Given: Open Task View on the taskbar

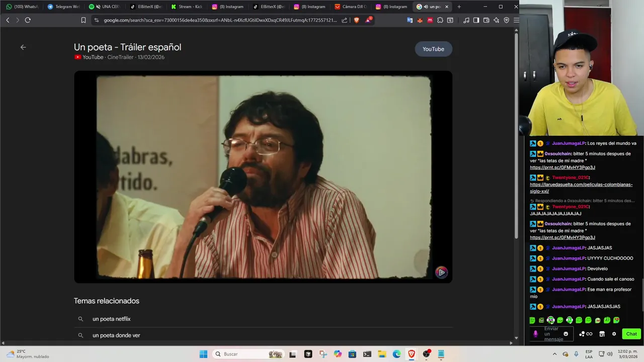Looking at the screenshot, I should (x=293, y=354).
